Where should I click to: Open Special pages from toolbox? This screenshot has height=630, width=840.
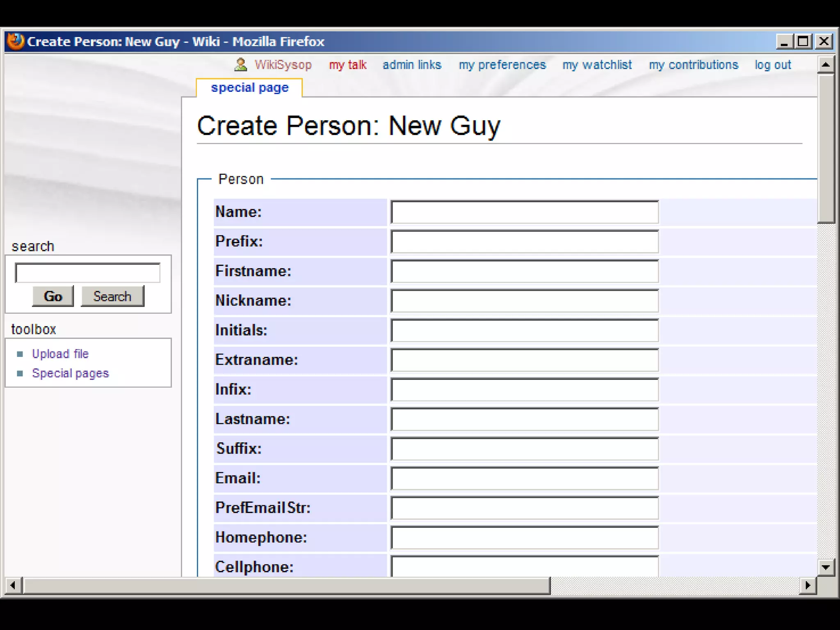tap(70, 373)
